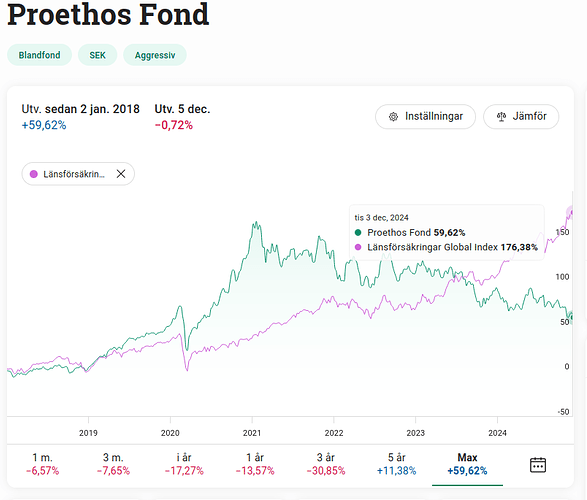Click the Utv. sedan 2 jan. 2018 label
The height and width of the screenshot is (500, 587).
[x=80, y=109]
